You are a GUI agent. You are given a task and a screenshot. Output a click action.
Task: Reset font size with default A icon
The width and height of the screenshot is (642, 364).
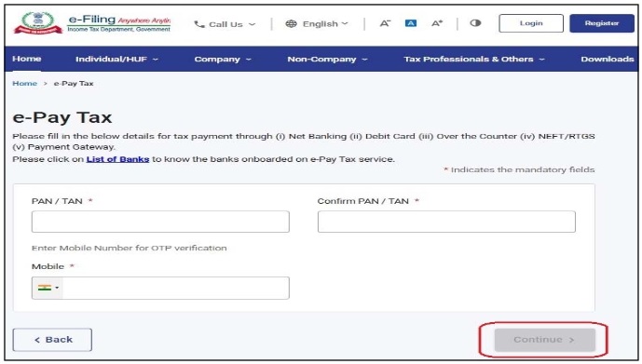point(410,23)
